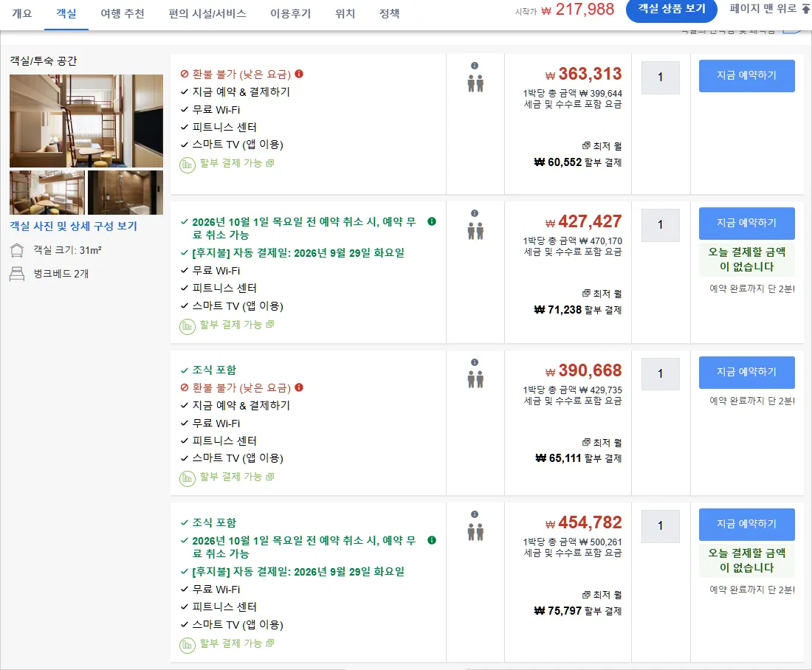
Task: Open the 정책 tab
Action: point(390,13)
